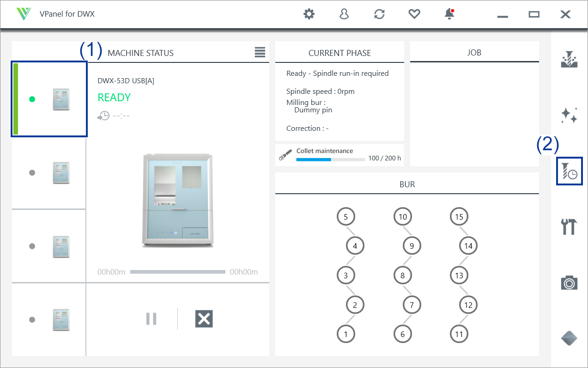Click the 100 / 200 h value
The width and height of the screenshot is (588, 368).
pyautogui.click(x=385, y=159)
